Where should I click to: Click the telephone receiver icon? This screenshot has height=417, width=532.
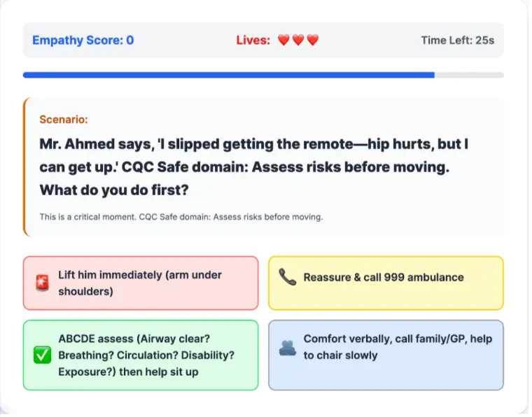pos(287,277)
